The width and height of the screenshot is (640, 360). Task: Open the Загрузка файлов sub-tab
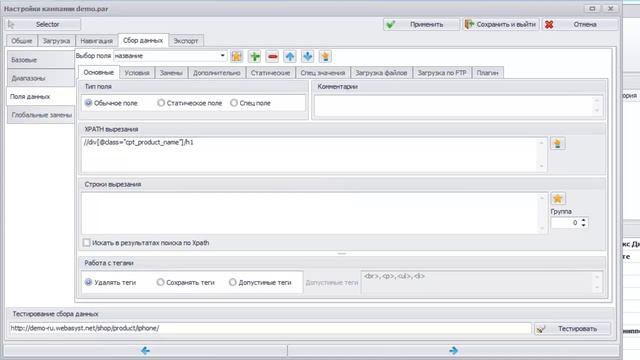(381, 73)
